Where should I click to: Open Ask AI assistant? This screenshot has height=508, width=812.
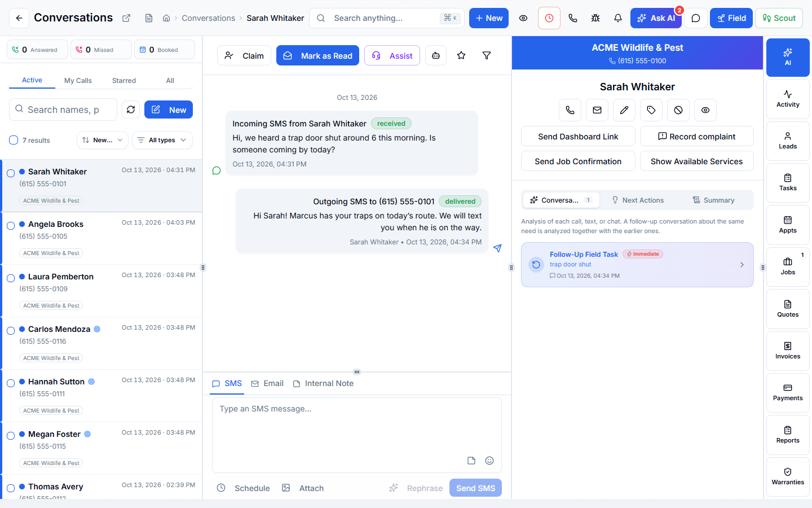pos(656,18)
